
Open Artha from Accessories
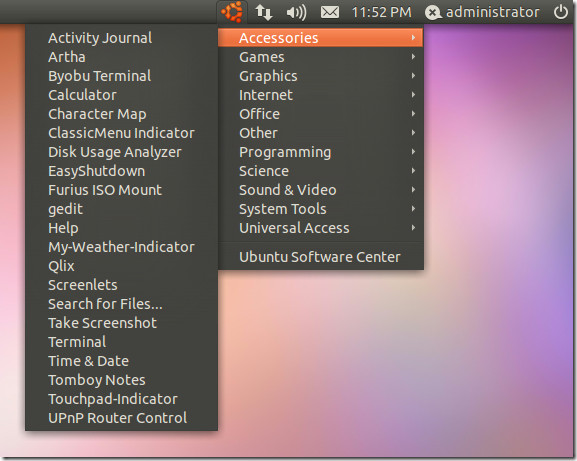tap(121, 57)
